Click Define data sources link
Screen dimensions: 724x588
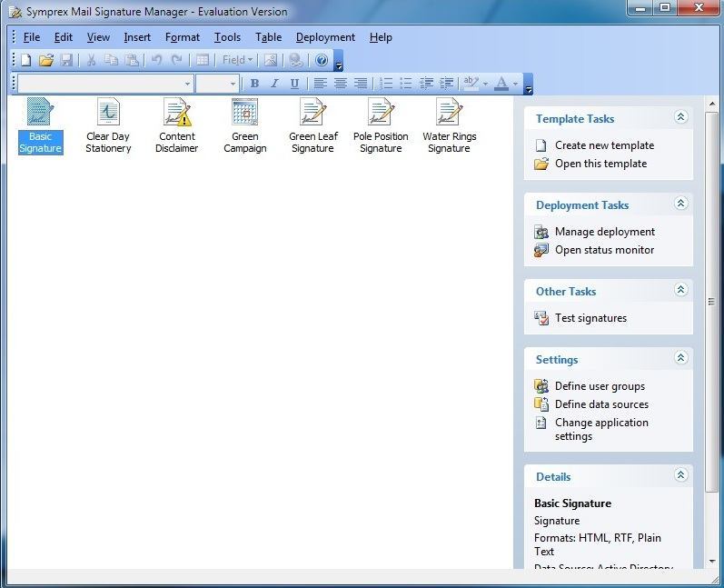601,404
